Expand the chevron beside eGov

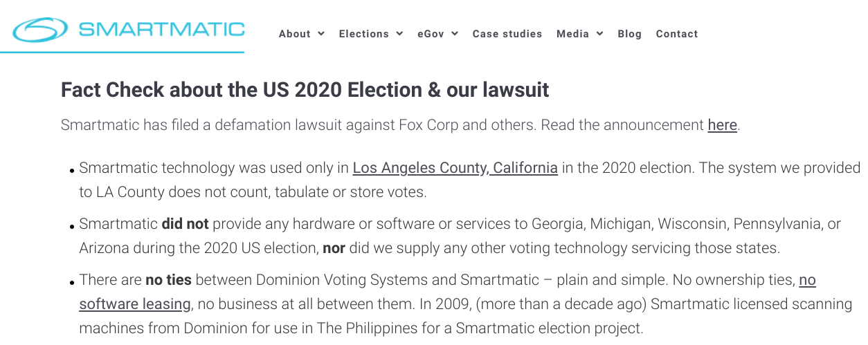pos(455,34)
